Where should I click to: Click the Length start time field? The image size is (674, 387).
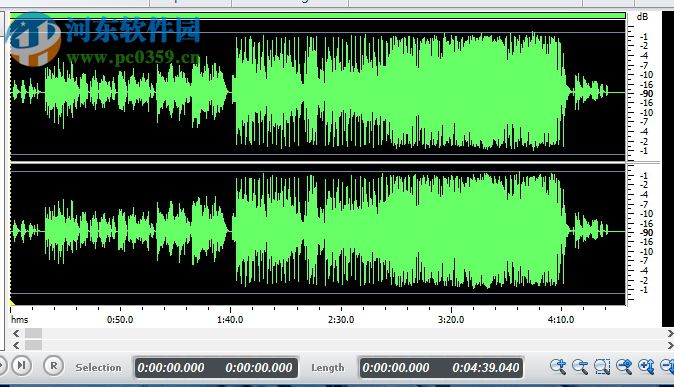[x=395, y=368]
